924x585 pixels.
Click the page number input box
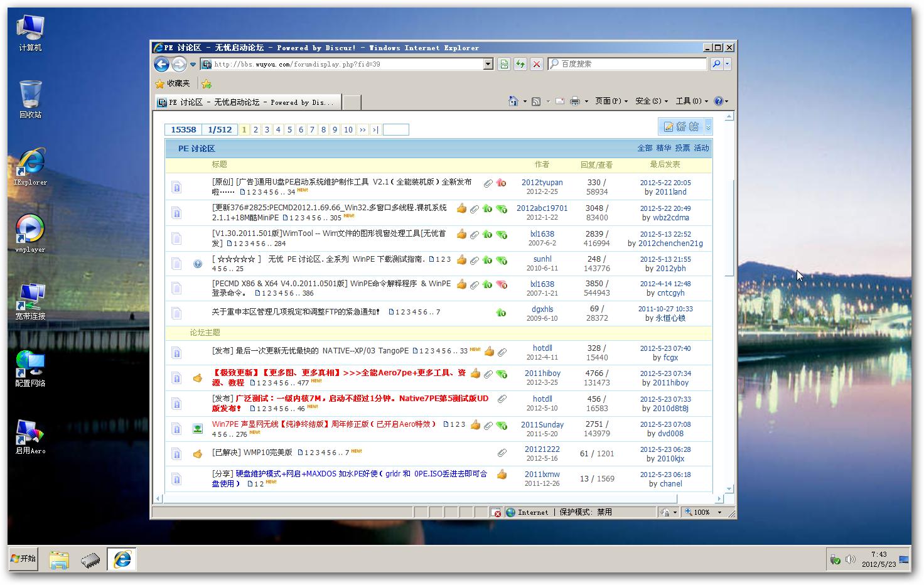[x=395, y=130]
